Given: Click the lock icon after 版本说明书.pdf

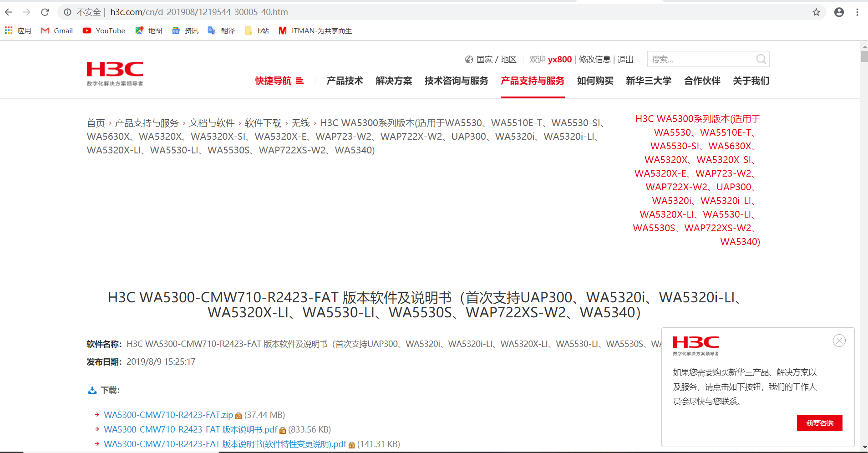Looking at the screenshot, I should tap(283, 430).
